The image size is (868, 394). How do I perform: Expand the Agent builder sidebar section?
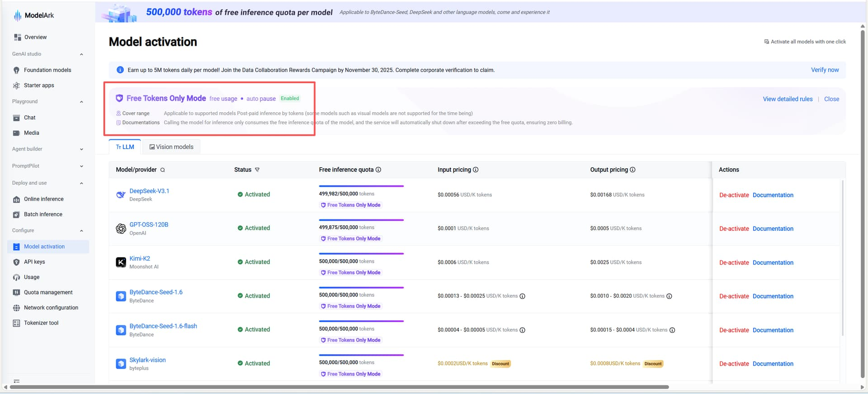[x=81, y=149]
